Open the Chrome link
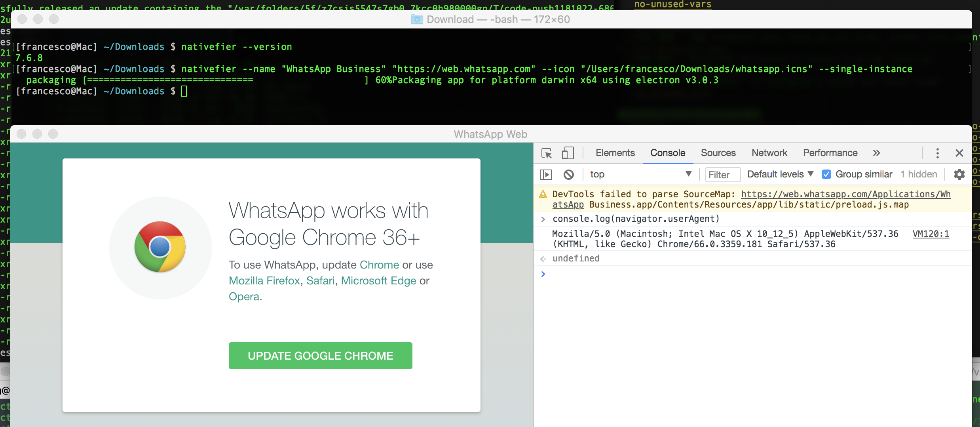This screenshot has width=980, height=427. click(379, 265)
